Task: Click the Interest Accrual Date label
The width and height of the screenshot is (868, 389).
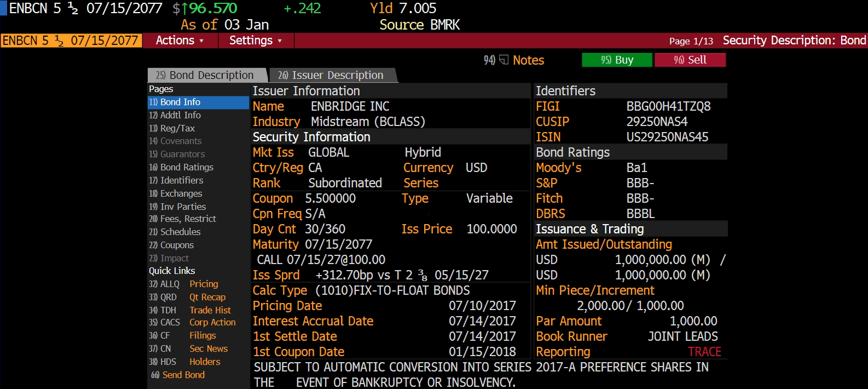Action: click(313, 321)
